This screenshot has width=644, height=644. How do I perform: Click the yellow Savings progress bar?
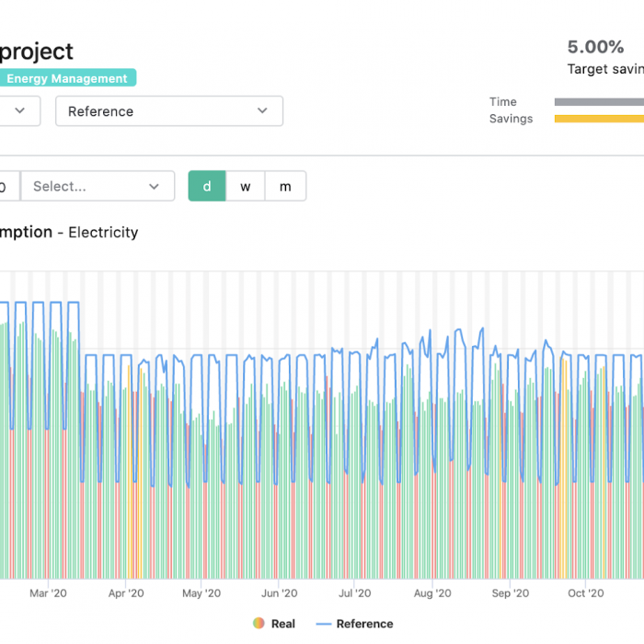tap(599, 119)
